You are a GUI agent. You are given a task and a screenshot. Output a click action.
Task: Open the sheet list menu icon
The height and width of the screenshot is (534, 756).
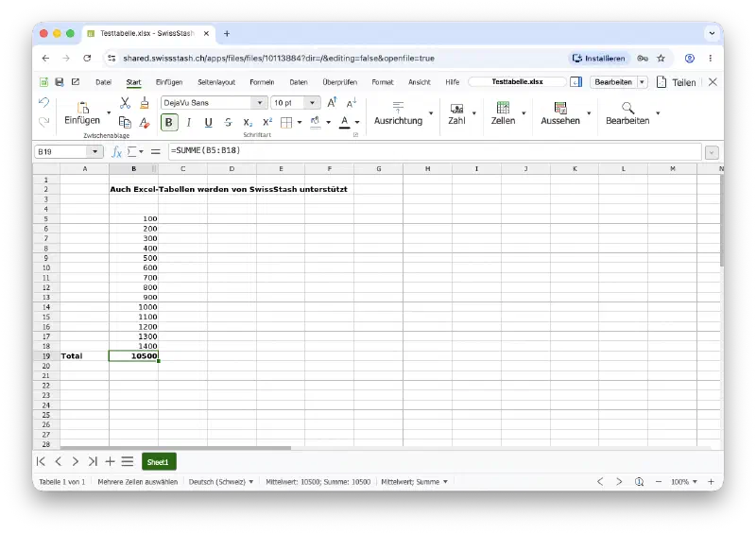(x=128, y=461)
